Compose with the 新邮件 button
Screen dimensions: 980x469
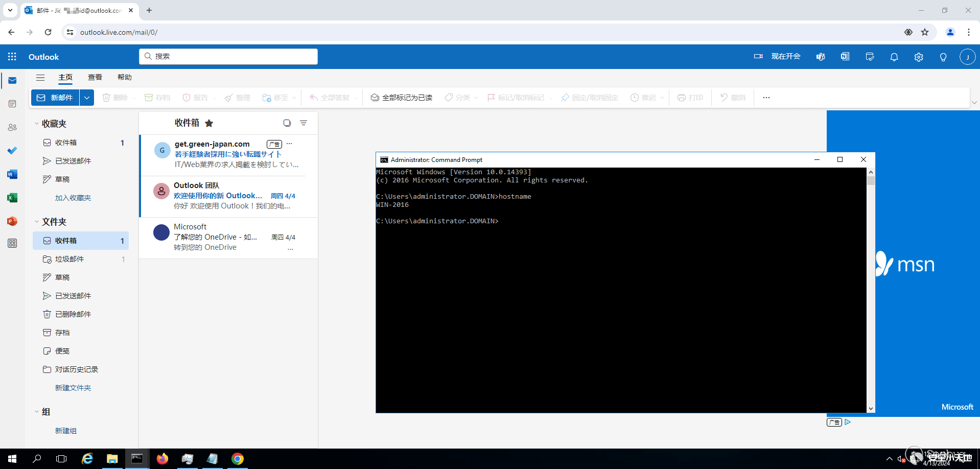[x=55, y=98]
